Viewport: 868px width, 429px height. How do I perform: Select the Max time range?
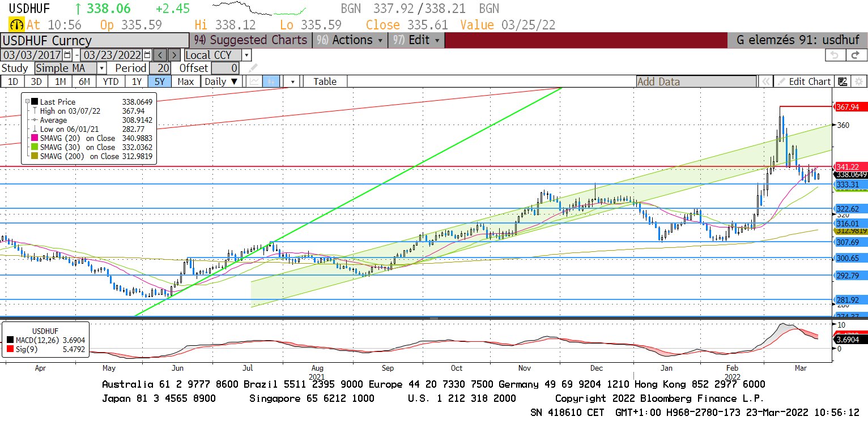click(x=185, y=81)
